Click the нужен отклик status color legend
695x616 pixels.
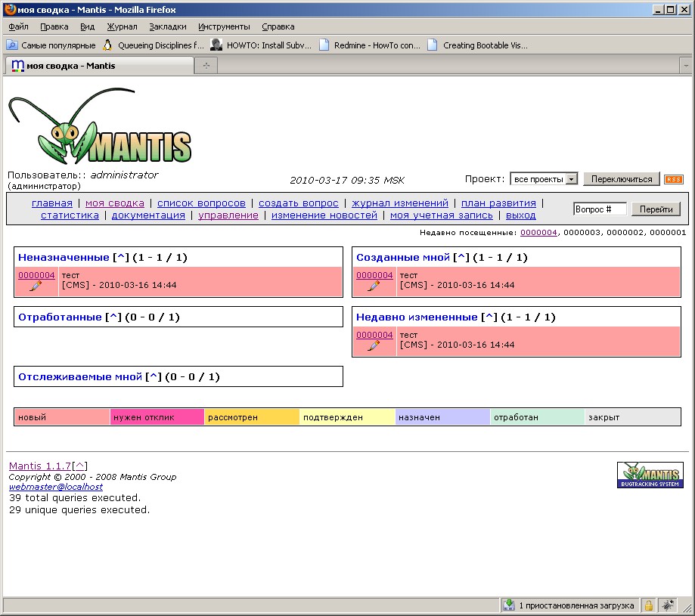pyautogui.click(x=157, y=417)
